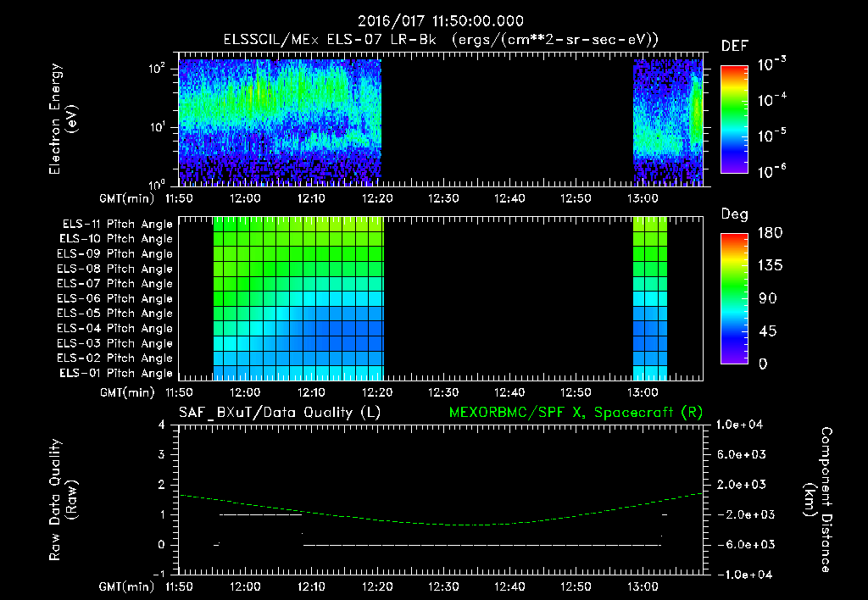Image resolution: width=868 pixels, height=600 pixels.
Task: Click the ELS-01 Pitch Angle row label
Action: click(116, 374)
